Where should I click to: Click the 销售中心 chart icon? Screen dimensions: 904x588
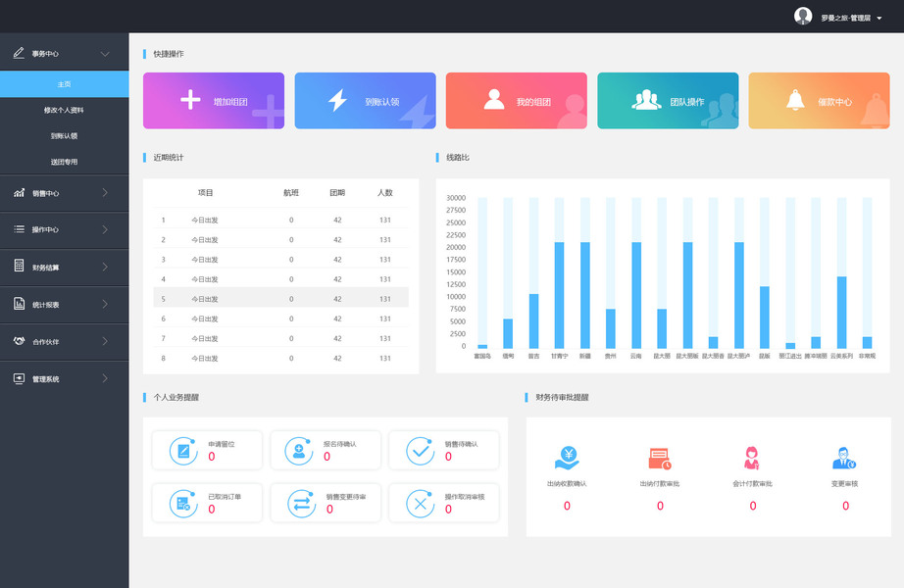(x=19, y=192)
